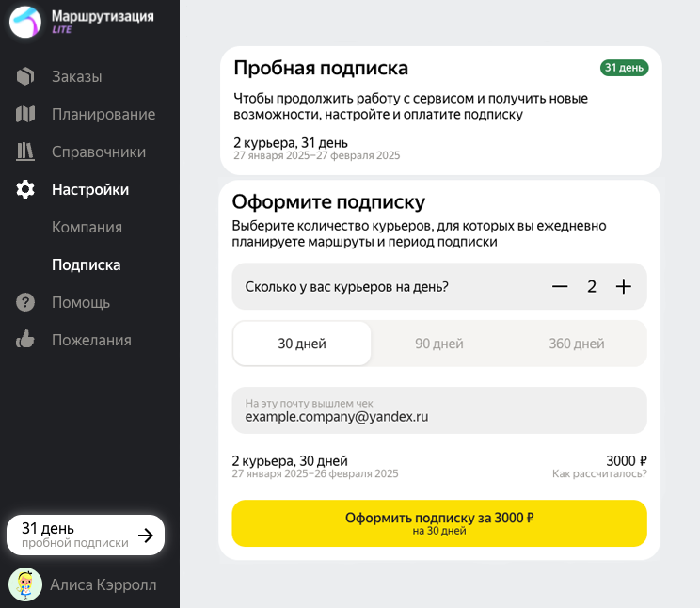The height and width of the screenshot is (608, 700).
Task: Click Алиса Кэрролл user avatar
Action: (25, 584)
